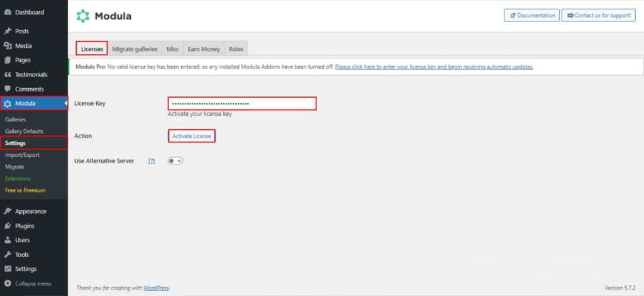Click the Modula star logo in header
This screenshot has height=296, width=644.
coord(82,16)
